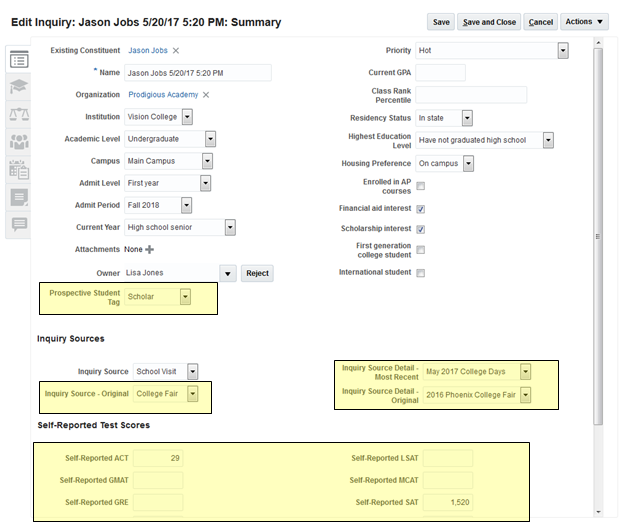Open the balance scales sidebar tab icon

click(19, 114)
